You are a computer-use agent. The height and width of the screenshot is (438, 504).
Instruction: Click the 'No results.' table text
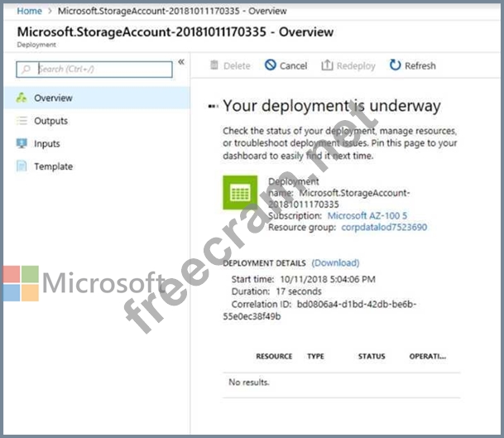point(249,383)
